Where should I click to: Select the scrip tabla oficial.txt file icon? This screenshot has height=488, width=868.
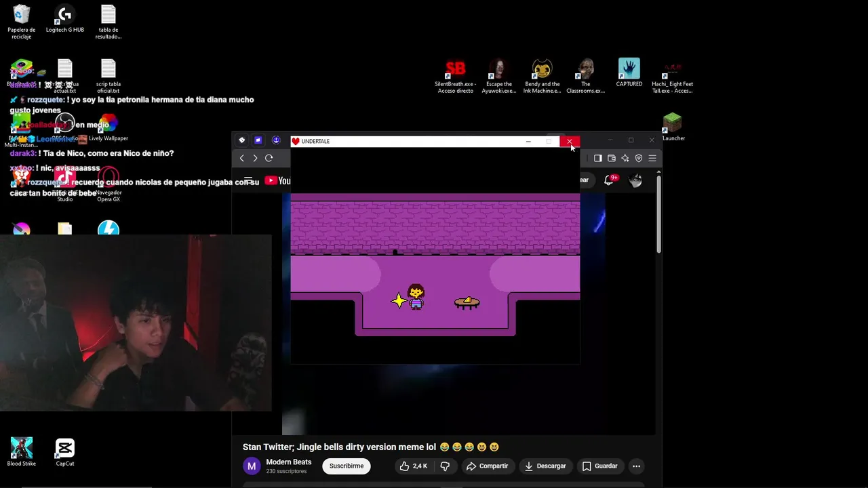pyautogui.click(x=108, y=77)
